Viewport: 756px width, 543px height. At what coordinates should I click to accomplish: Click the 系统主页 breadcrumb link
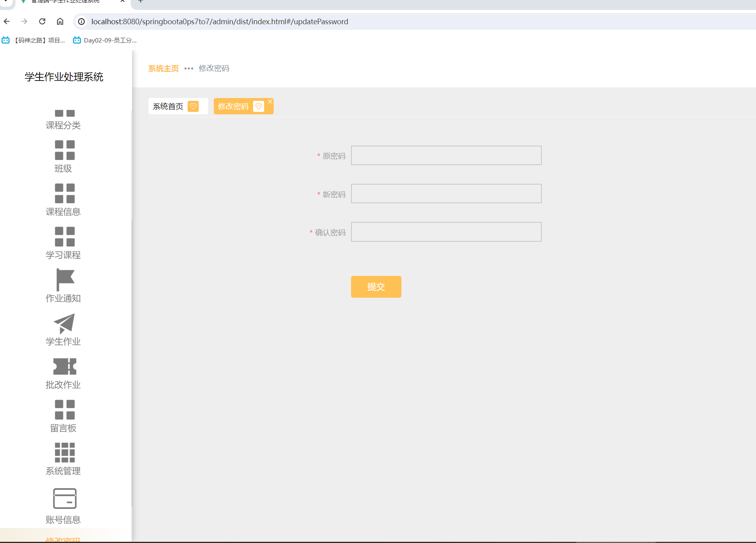[163, 68]
